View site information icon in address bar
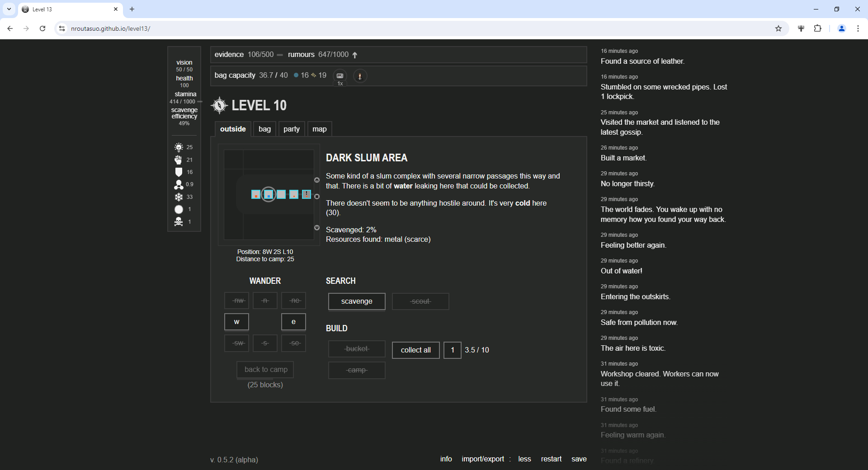The height and width of the screenshot is (470, 868). pos(62,28)
